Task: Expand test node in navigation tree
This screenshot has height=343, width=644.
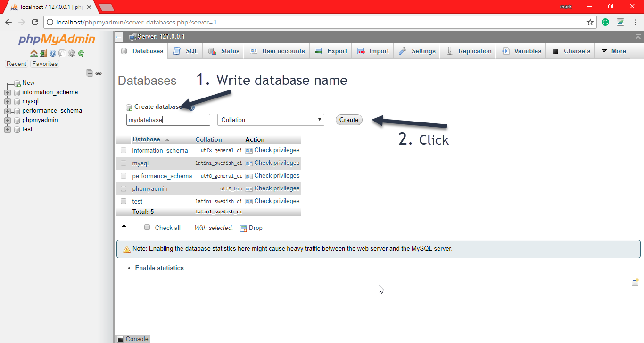Action: 8,130
